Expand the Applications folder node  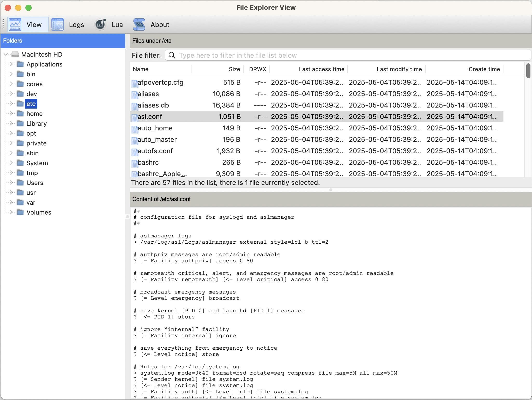pos(11,64)
